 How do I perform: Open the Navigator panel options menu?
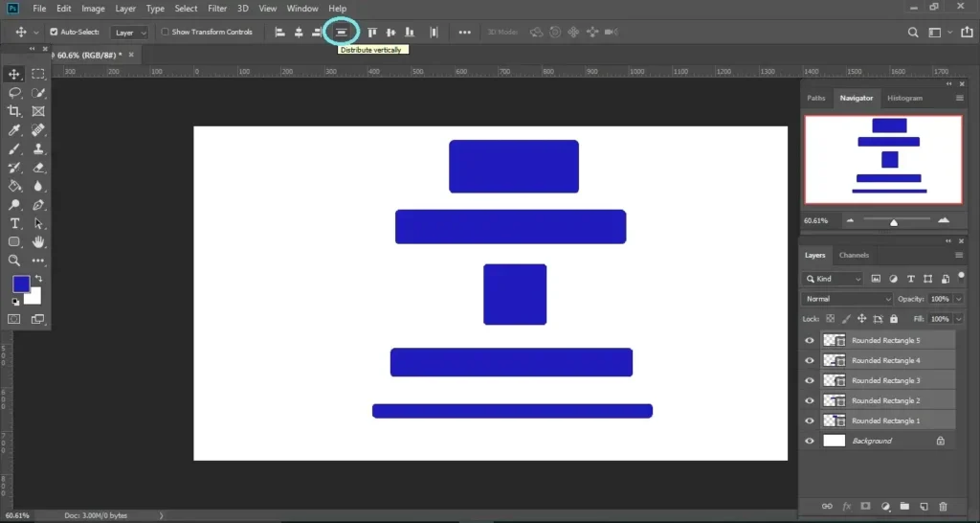click(959, 99)
